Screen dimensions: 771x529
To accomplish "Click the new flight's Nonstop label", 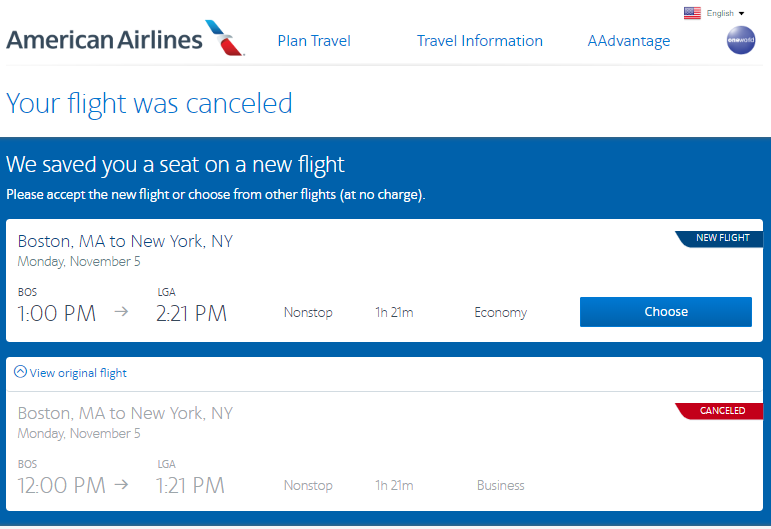I will 308,313.
